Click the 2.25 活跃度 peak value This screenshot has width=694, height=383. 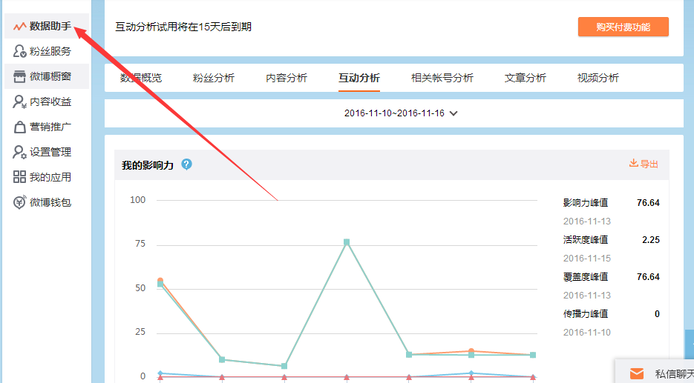tap(651, 240)
